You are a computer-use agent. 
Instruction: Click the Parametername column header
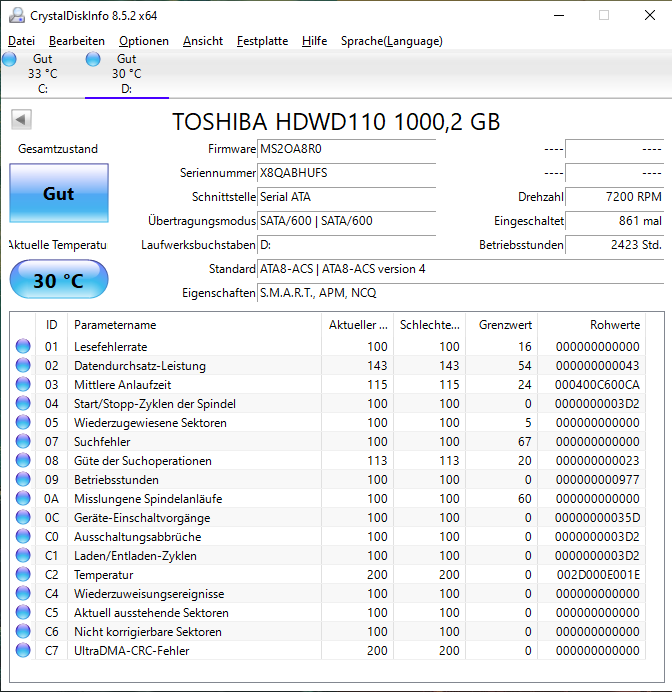[195, 325]
